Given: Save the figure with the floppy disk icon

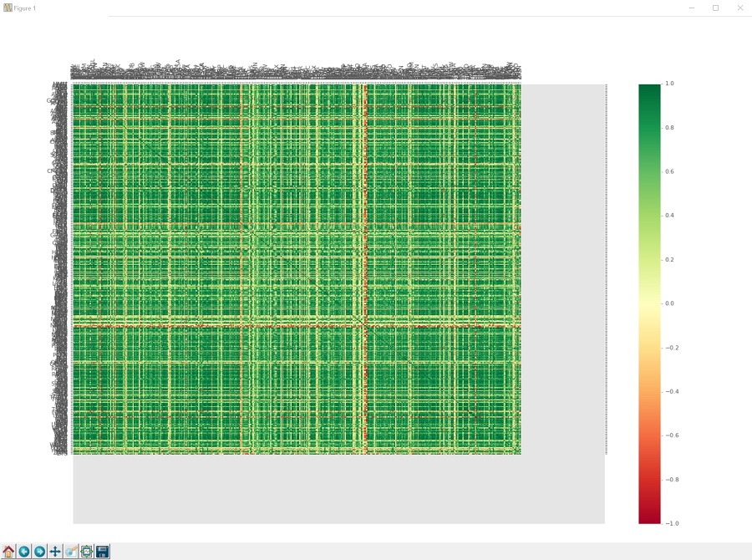Looking at the screenshot, I should tap(102, 551).
